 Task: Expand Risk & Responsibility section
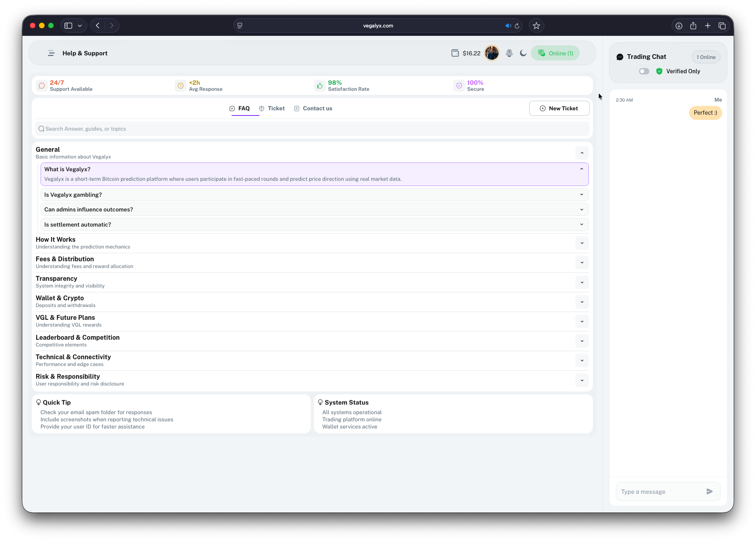click(x=582, y=380)
